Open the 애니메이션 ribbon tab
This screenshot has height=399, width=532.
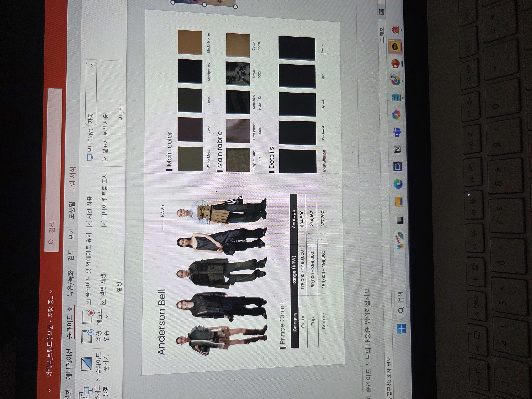(x=69, y=364)
